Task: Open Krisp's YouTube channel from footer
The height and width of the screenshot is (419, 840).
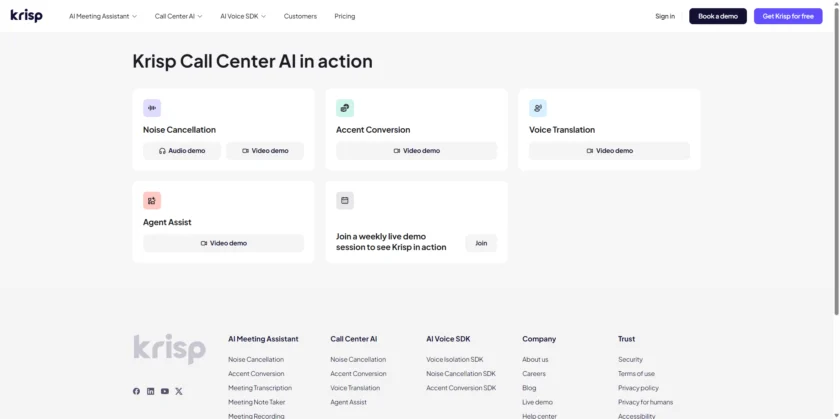Action: coord(165,391)
